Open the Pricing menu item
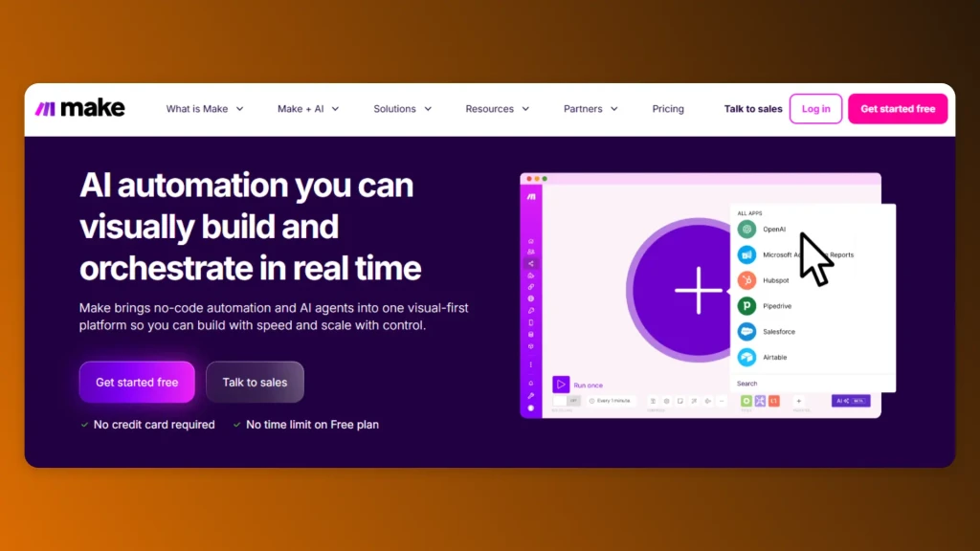Screen dimensions: 980x551 click(x=668, y=108)
